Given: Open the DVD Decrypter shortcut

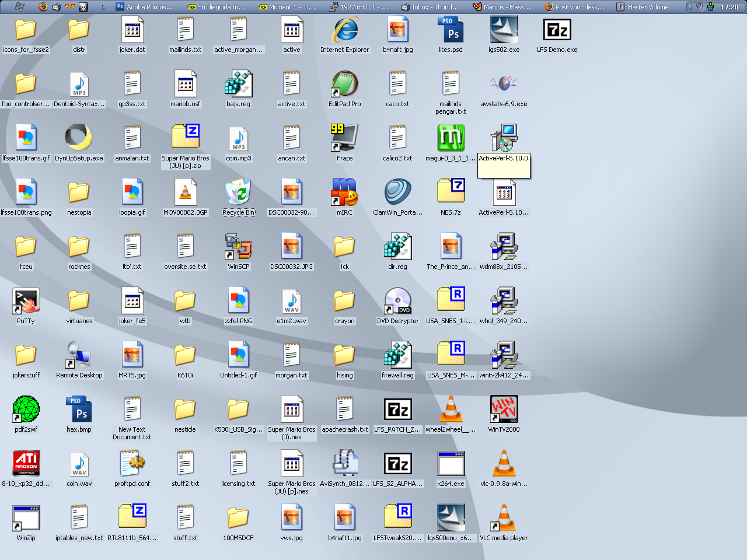Looking at the screenshot, I should [397, 301].
